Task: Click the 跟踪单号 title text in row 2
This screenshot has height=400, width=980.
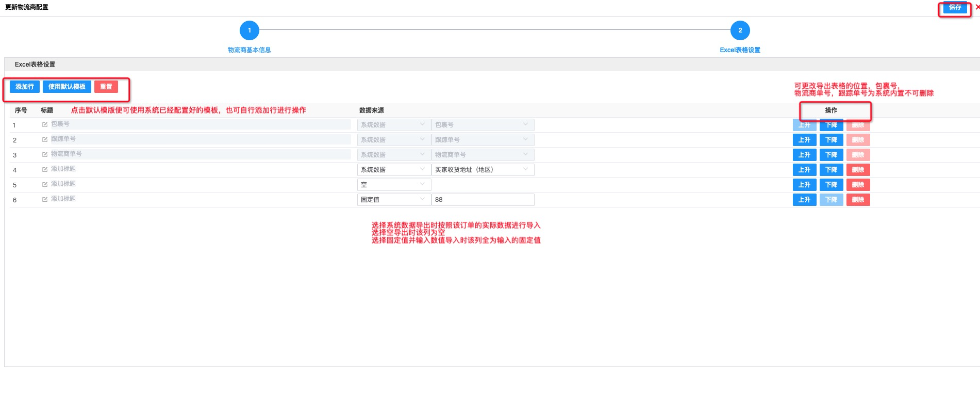Action: point(63,139)
